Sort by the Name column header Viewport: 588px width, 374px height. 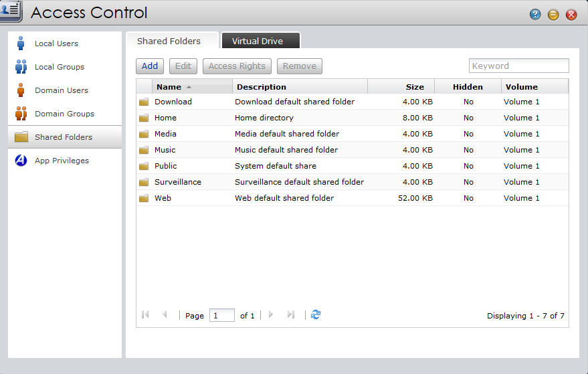click(x=169, y=87)
